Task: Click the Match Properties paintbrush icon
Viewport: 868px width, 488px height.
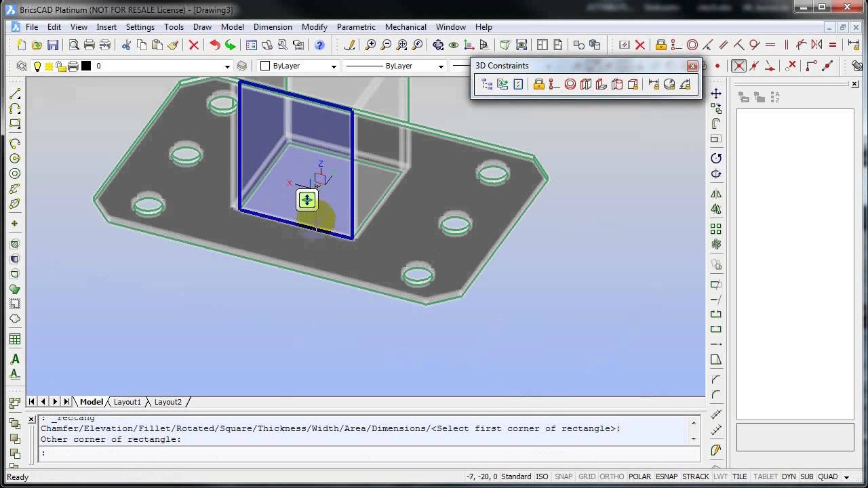Action: [x=173, y=45]
